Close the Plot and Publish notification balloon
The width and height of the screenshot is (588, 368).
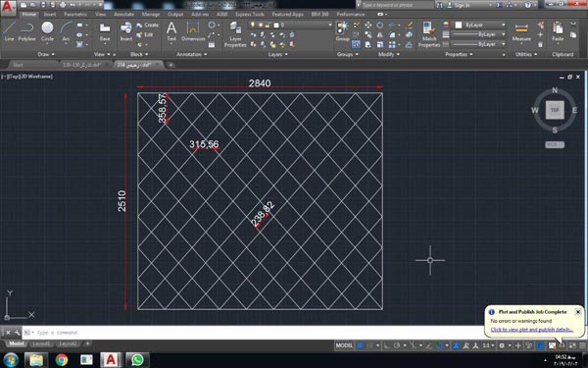(x=578, y=312)
